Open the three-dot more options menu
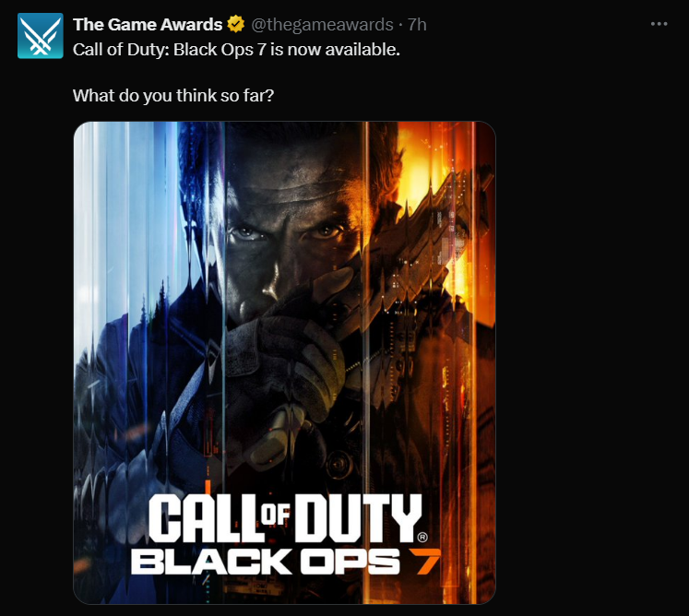This screenshot has width=689, height=616. tap(659, 24)
